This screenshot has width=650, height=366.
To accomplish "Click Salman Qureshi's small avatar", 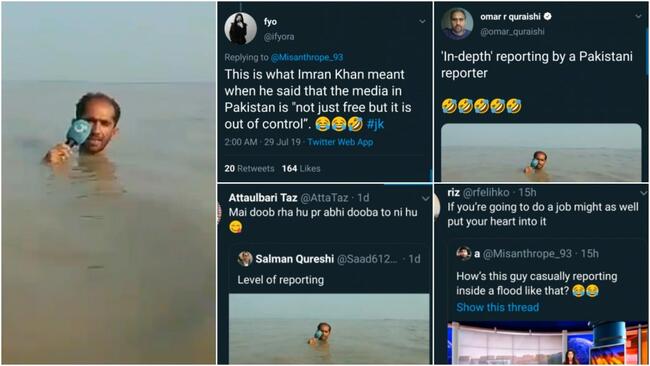I will [x=245, y=259].
